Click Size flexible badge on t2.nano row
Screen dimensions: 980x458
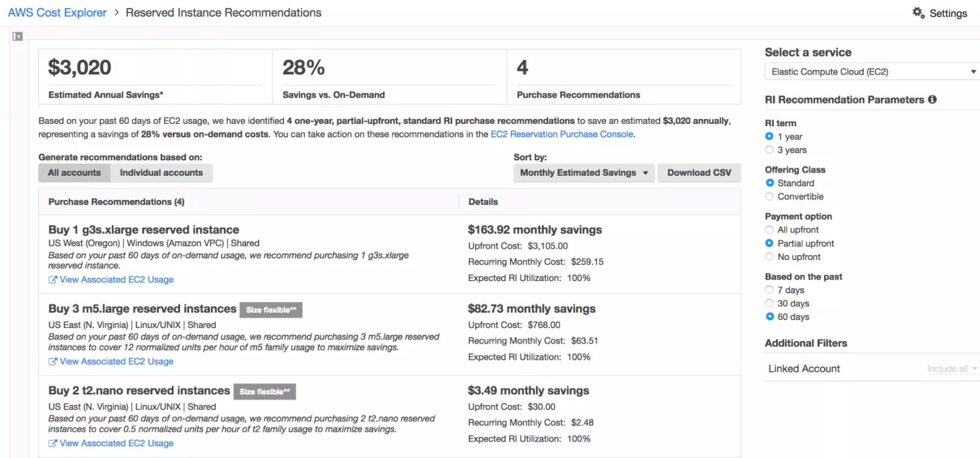tap(265, 392)
